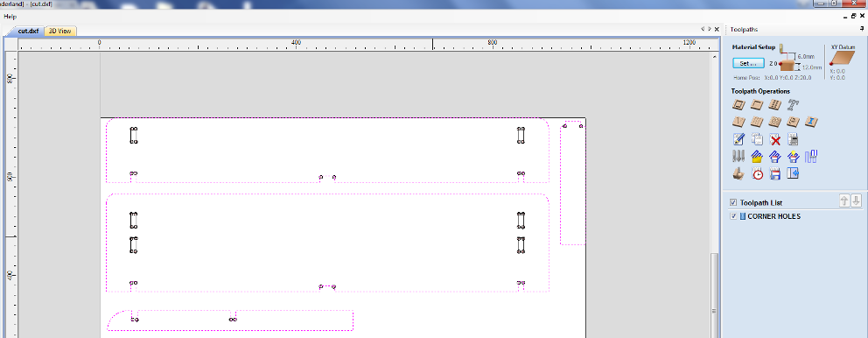Open the Help menu

pyautogui.click(x=10, y=17)
